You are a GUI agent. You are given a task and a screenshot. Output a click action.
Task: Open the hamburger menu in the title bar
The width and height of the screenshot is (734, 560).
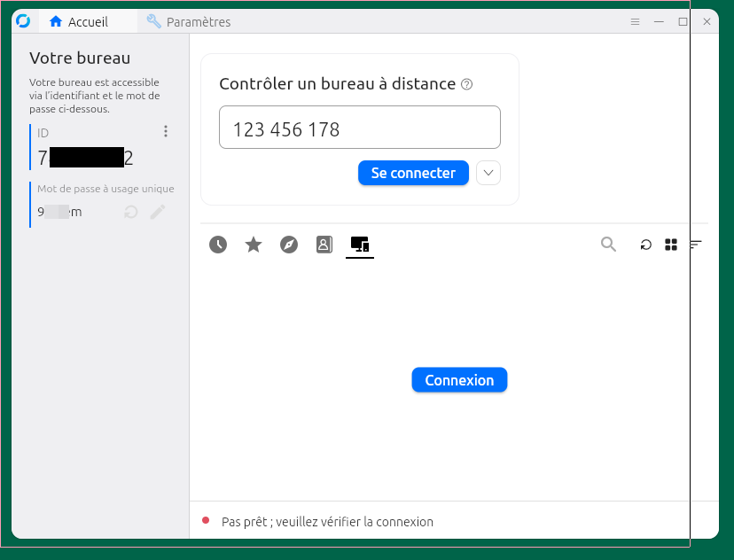(x=635, y=21)
